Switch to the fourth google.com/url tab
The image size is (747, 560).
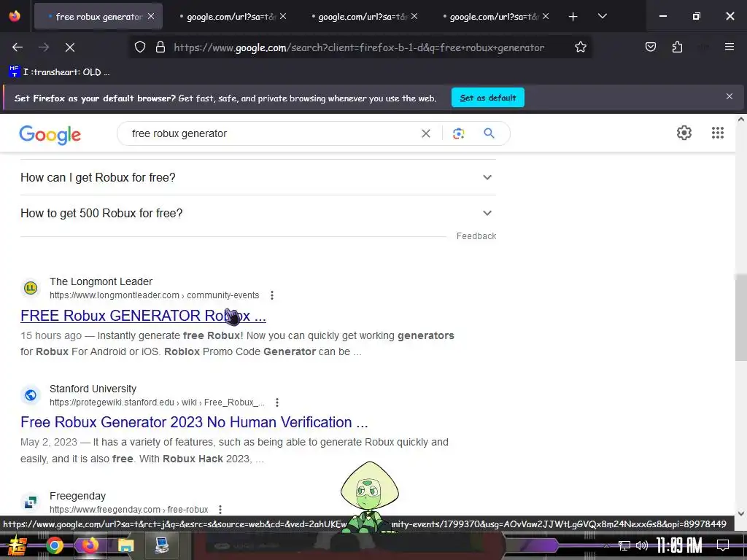[x=494, y=17]
